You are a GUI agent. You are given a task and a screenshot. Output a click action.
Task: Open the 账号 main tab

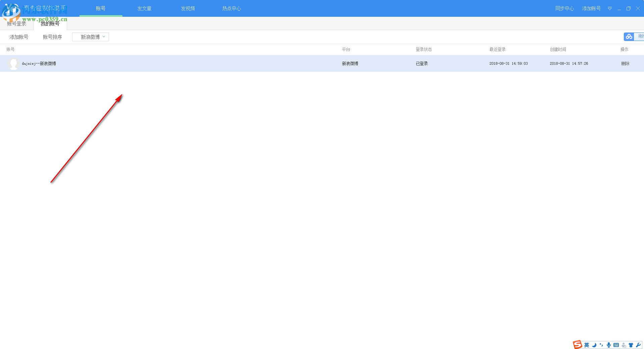(101, 8)
